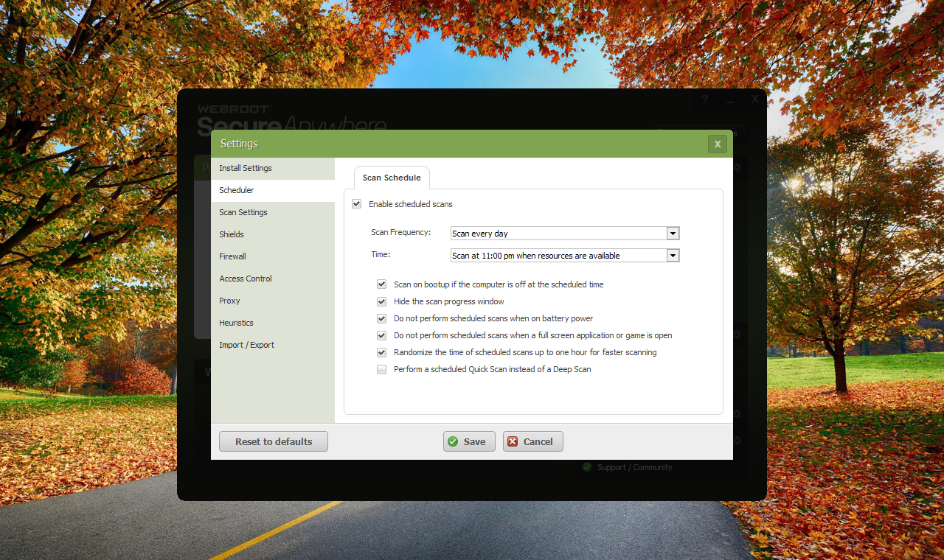This screenshot has width=944, height=560.
Task: Disable the battery power scan restriction checkbox
Action: tap(382, 318)
